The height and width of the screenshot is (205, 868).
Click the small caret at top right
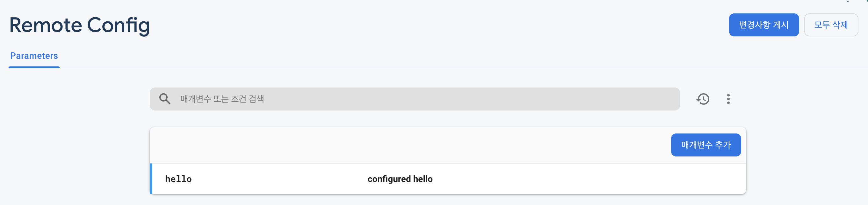(847, 1)
